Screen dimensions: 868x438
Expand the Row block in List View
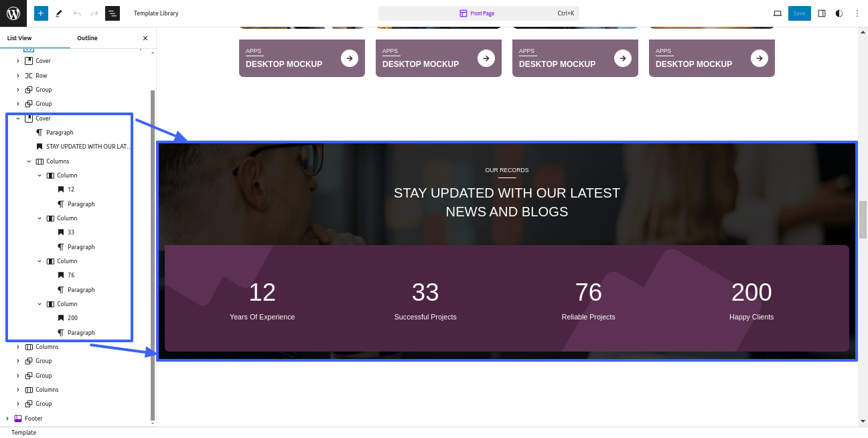(x=18, y=76)
